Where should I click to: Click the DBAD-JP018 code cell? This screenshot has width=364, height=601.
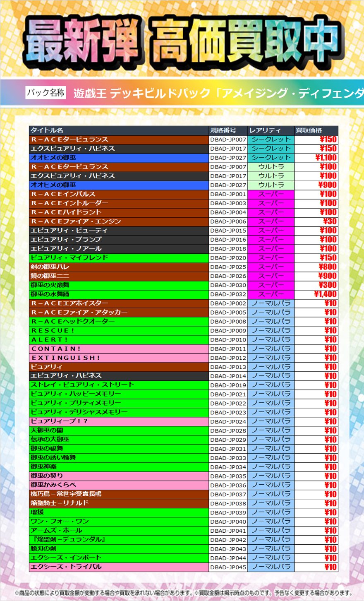pos(228,249)
